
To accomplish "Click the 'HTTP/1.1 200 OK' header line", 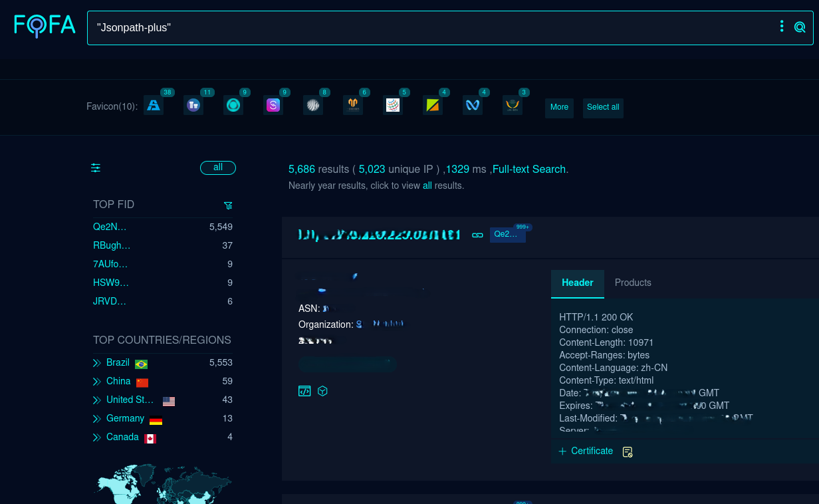I will pos(596,317).
